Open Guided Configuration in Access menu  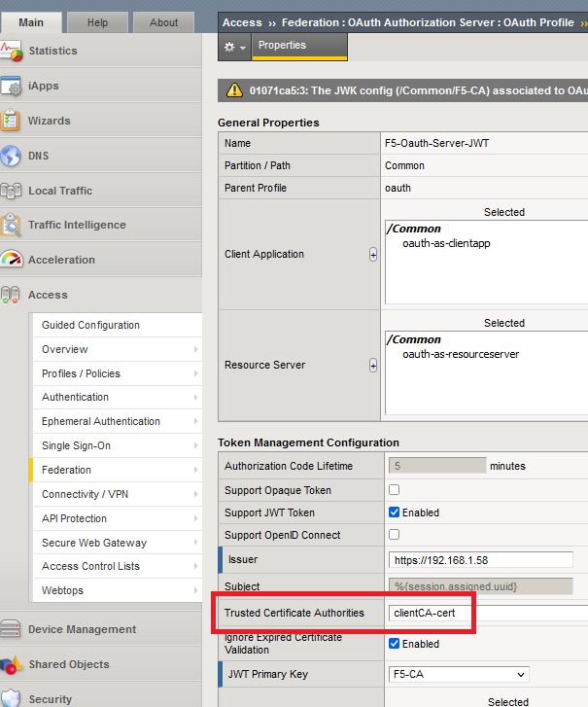90,325
